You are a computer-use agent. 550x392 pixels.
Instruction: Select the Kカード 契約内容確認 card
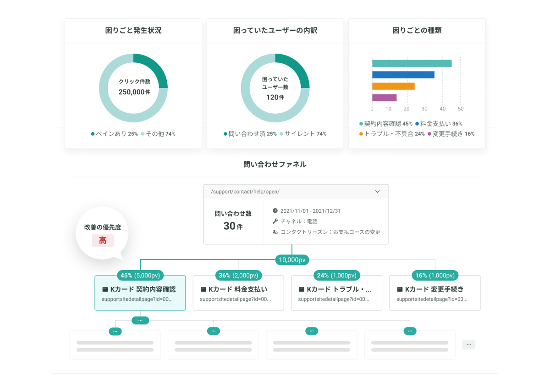140,293
